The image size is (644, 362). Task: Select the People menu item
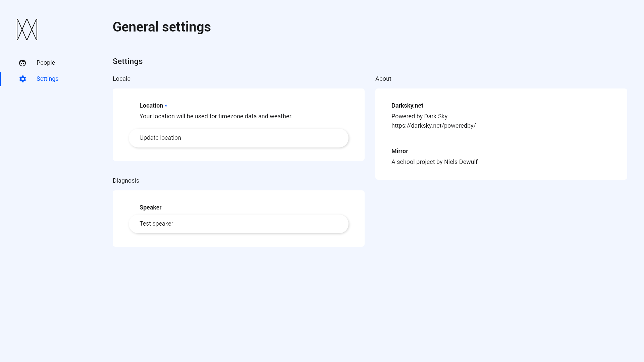click(46, 62)
